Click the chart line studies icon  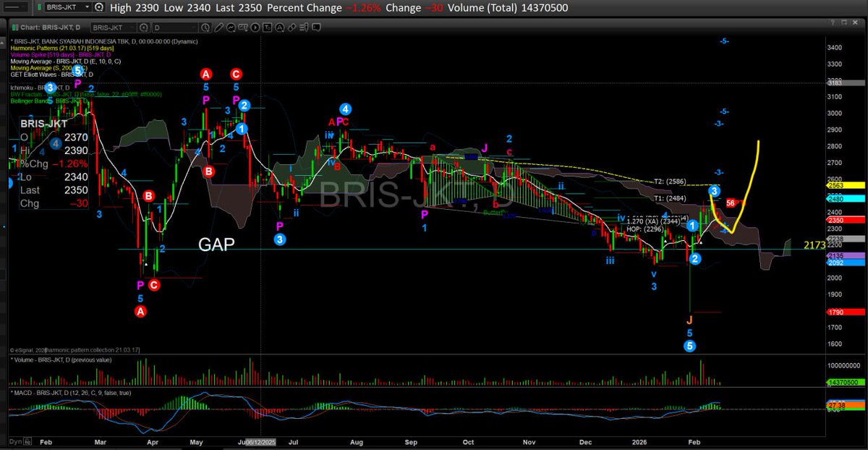click(x=231, y=27)
